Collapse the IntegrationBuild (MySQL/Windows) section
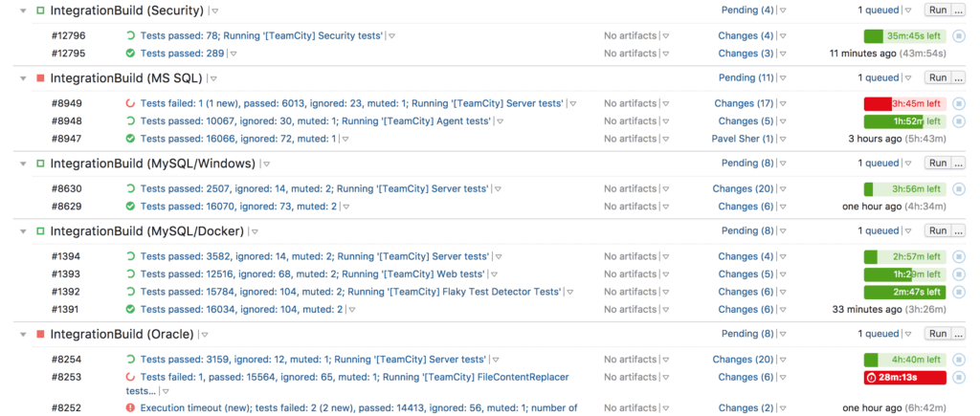980x416 pixels. tap(23, 164)
